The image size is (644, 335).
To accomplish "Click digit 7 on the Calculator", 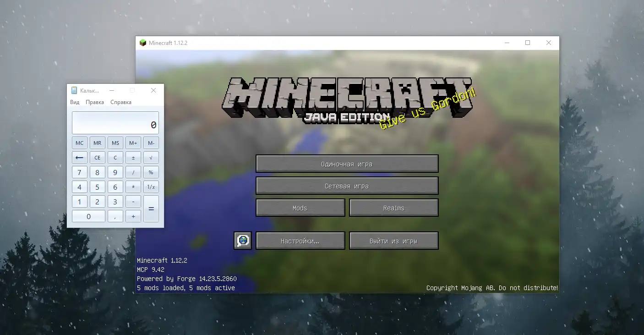I will tap(80, 172).
